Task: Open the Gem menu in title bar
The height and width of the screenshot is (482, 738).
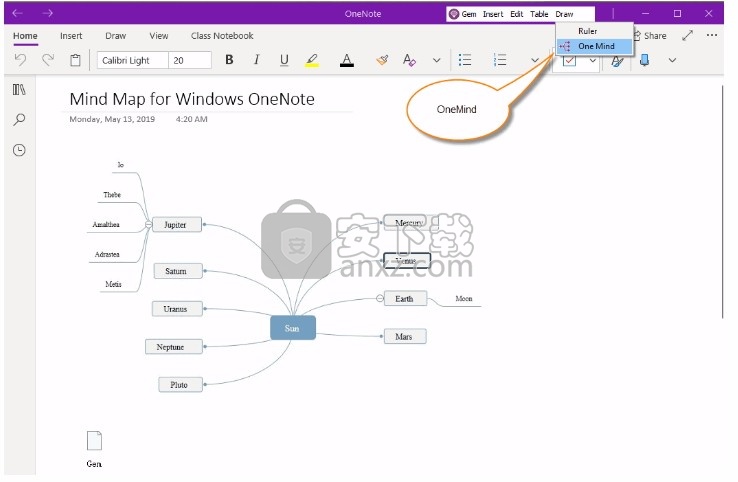Action: (x=463, y=14)
